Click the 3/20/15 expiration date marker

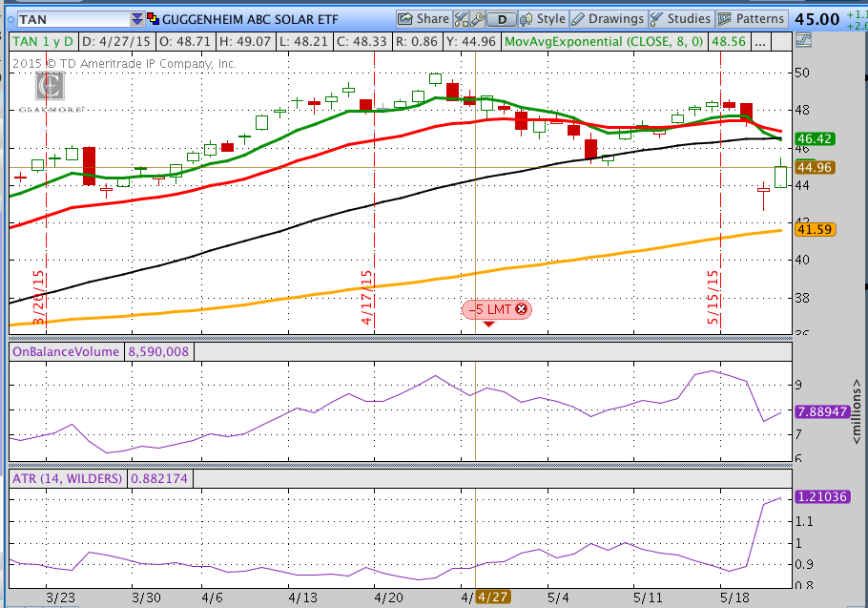click(39, 298)
